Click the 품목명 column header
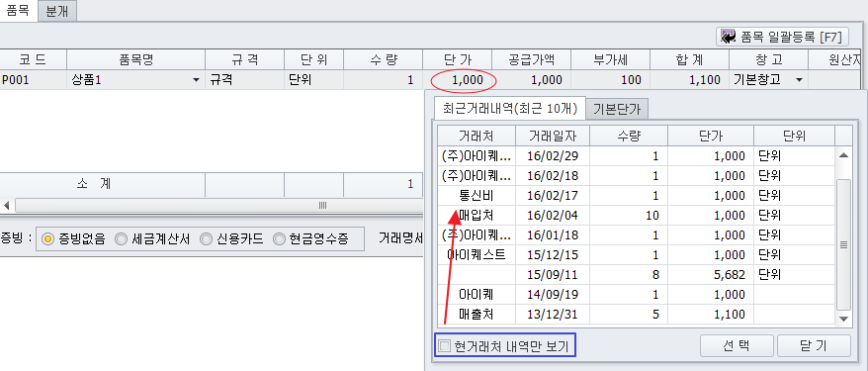 [135, 59]
